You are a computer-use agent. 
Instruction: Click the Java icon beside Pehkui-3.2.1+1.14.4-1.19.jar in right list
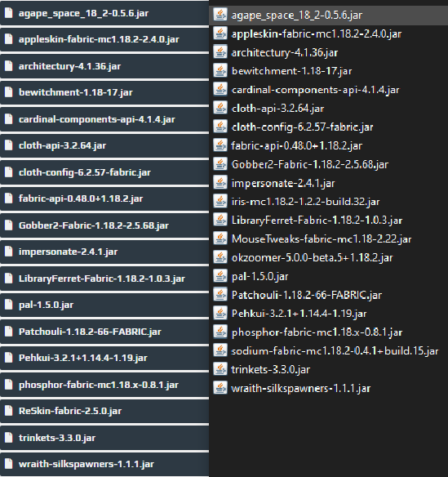point(220,314)
